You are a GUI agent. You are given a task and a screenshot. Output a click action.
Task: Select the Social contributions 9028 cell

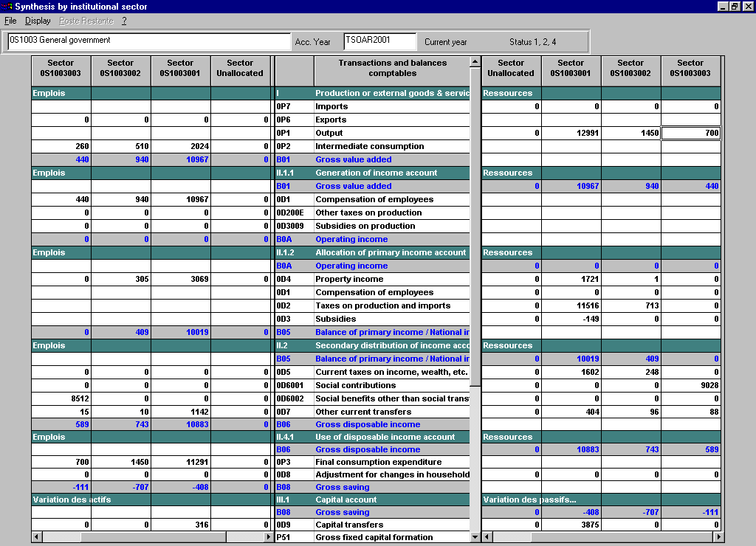[x=690, y=385]
